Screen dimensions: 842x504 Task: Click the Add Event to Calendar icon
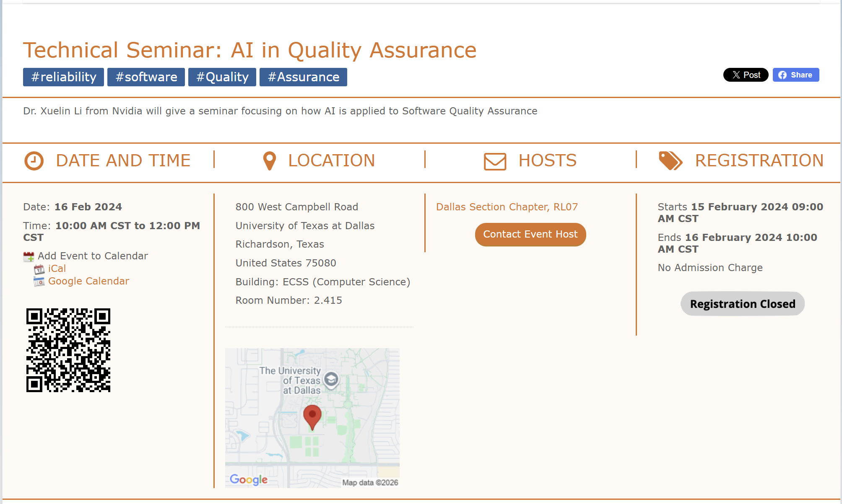click(29, 256)
